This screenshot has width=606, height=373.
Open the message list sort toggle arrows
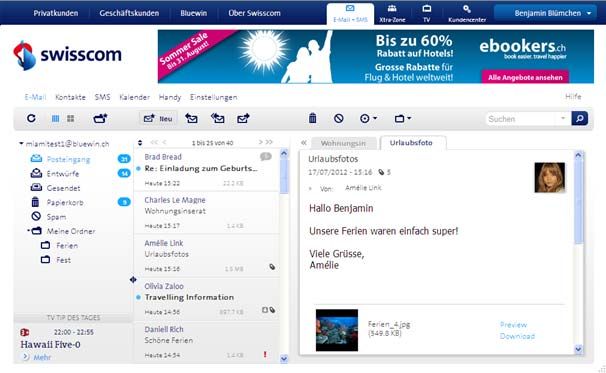coord(140,143)
